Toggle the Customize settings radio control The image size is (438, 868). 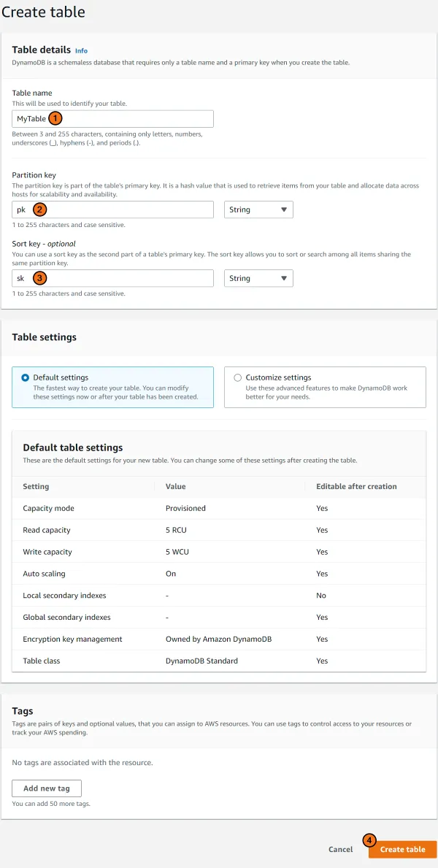(x=239, y=377)
